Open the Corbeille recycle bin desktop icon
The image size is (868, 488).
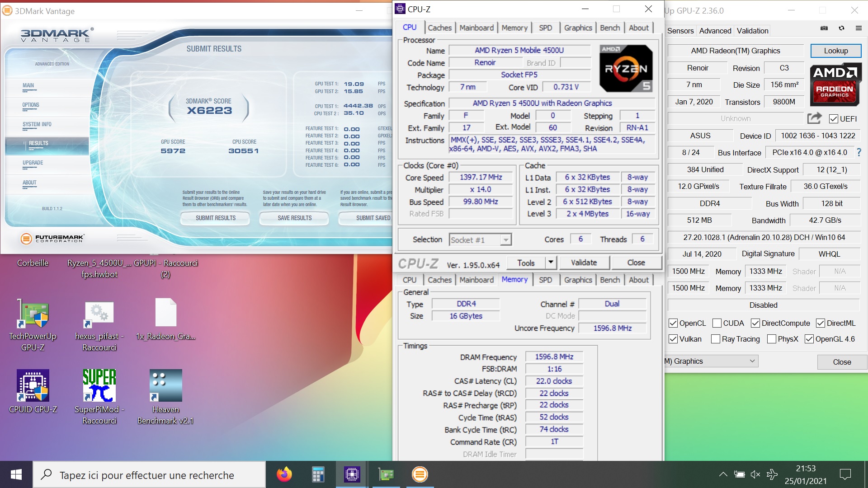(33, 263)
